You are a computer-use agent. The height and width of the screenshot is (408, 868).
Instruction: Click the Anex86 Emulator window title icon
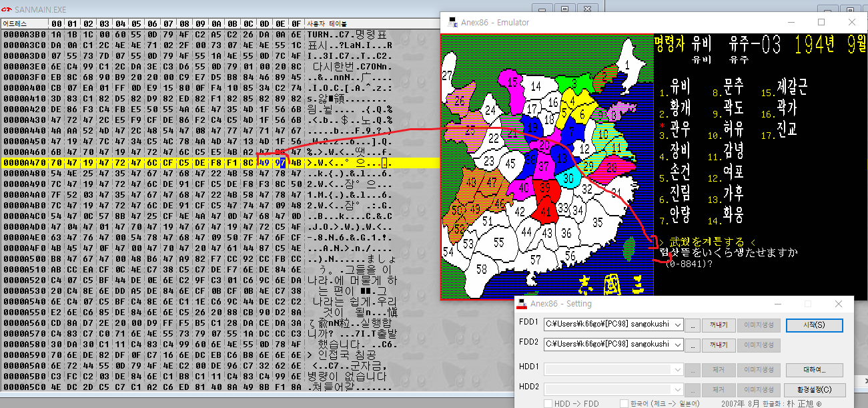[452, 22]
